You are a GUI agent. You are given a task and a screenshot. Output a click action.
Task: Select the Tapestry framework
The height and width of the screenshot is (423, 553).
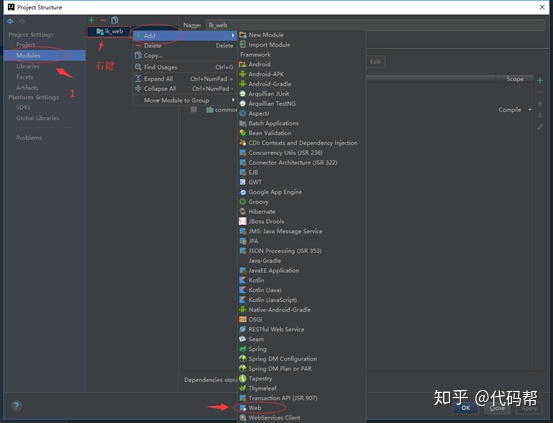[302, 379]
